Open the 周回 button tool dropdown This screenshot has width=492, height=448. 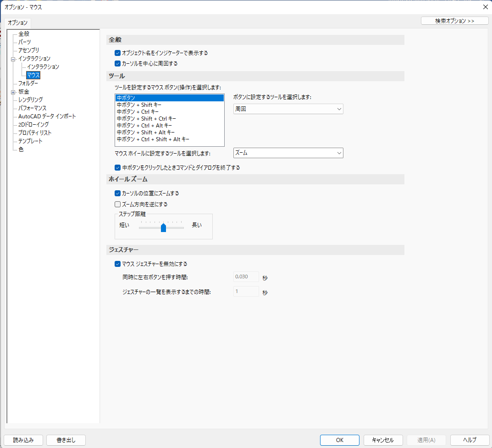(x=288, y=109)
